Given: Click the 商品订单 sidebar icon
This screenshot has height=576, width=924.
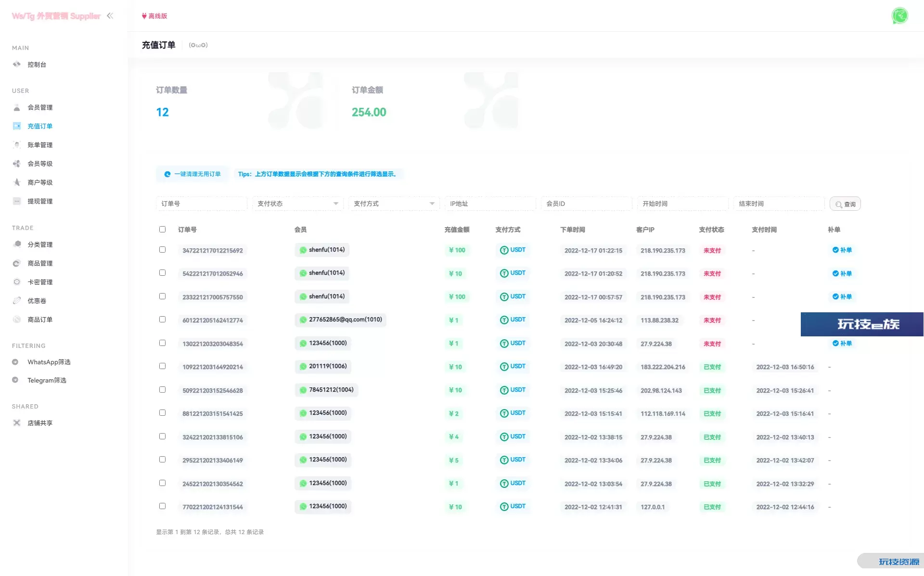Looking at the screenshot, I should coord(17,320).
